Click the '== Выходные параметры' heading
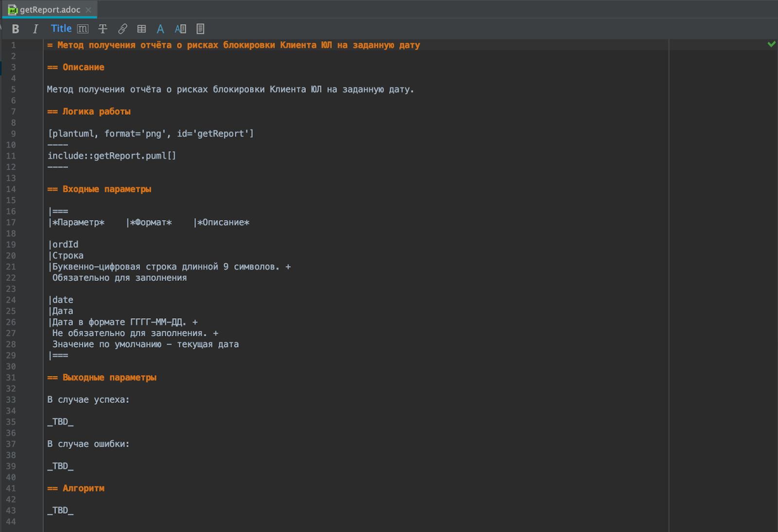This screenshot has width=778, height=532. [102, 378]
